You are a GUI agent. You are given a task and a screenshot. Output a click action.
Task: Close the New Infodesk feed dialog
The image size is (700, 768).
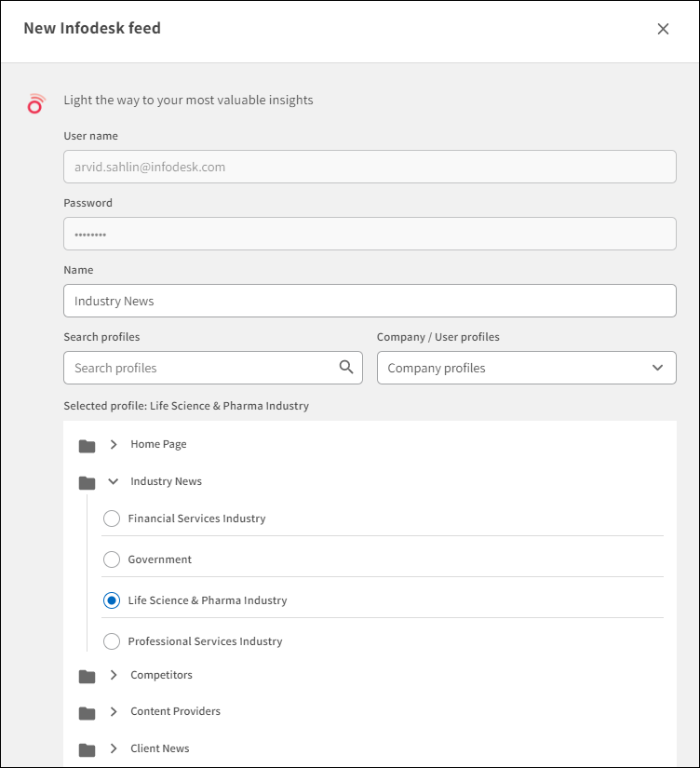(663, 29)
